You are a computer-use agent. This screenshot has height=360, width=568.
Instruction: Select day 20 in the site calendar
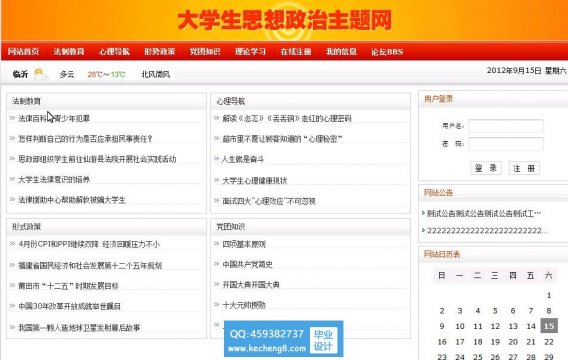coord(513,342)
